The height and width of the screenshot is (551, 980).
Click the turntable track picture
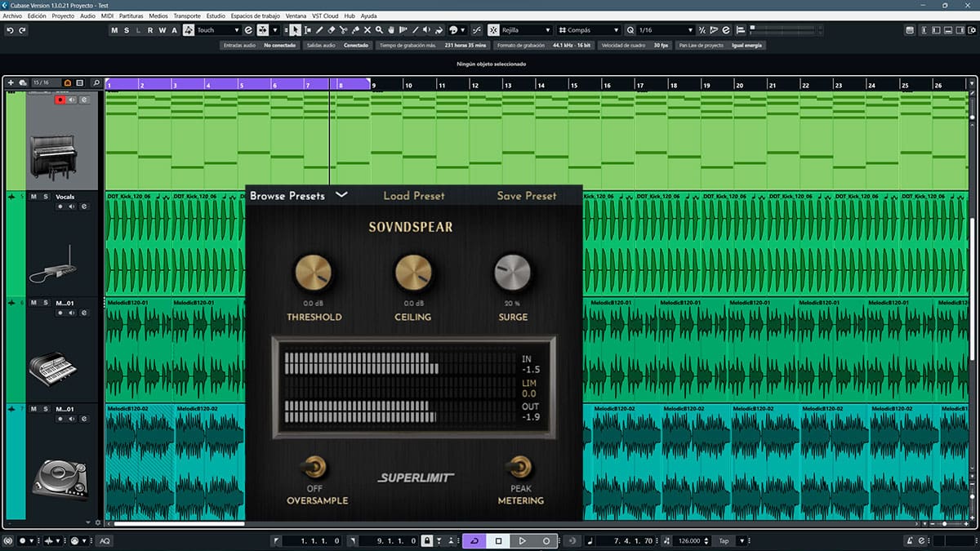tap(60, 479)
